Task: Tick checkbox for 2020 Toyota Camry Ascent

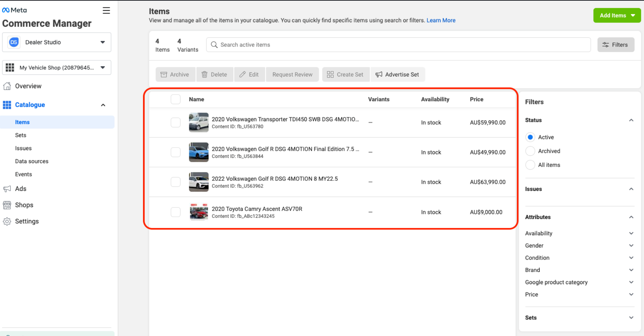Action: click(x=175, y=212)
